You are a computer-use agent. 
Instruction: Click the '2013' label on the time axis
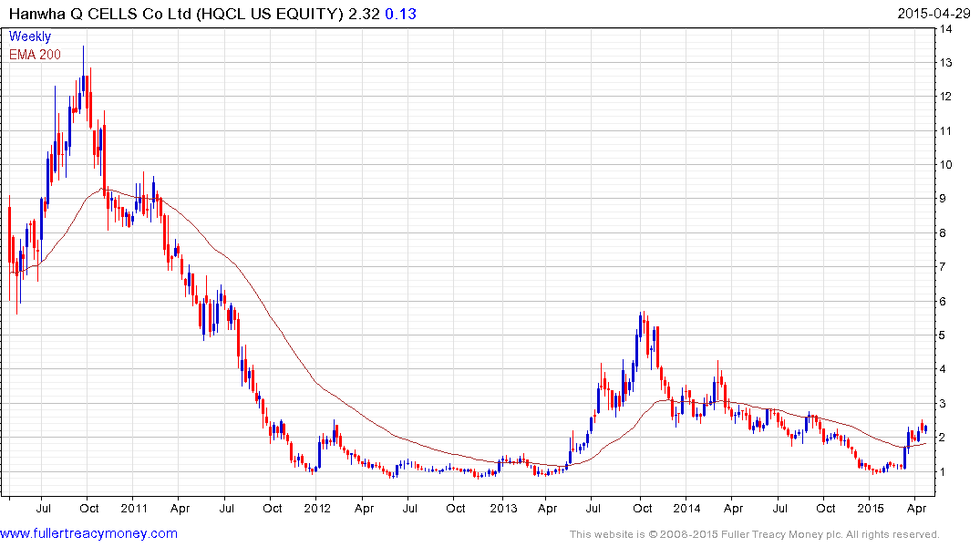pyautogui.click(x=503, y=508)
